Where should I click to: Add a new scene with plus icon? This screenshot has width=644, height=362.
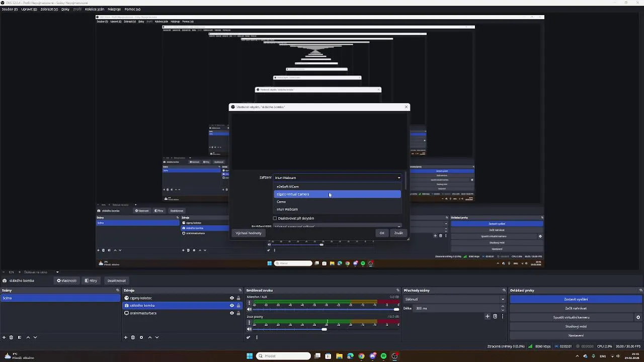[x=4, y=337]
